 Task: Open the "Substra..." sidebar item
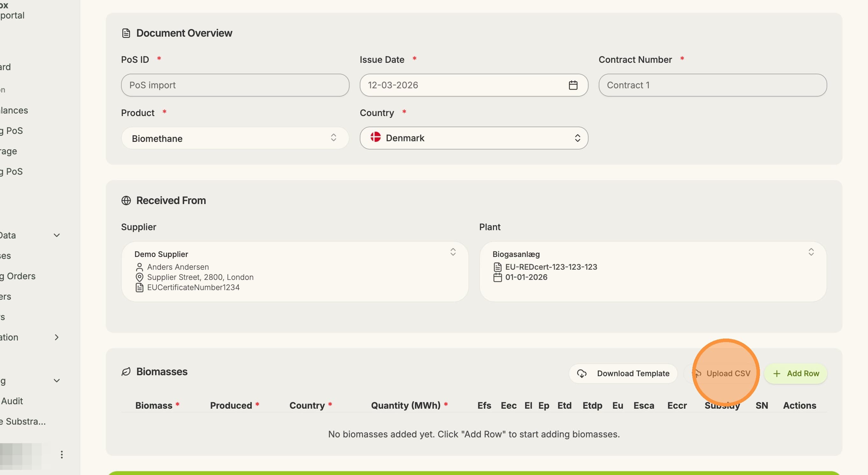coord(23,421)
